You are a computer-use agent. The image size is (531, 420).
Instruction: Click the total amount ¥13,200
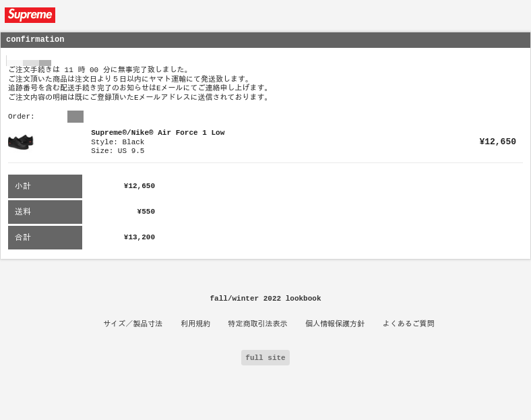139,237
